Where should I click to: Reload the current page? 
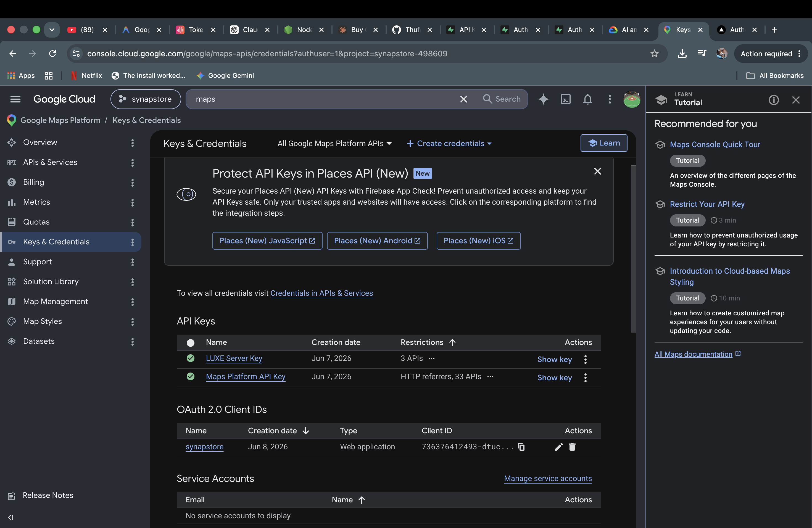click(x=52, y=54)
